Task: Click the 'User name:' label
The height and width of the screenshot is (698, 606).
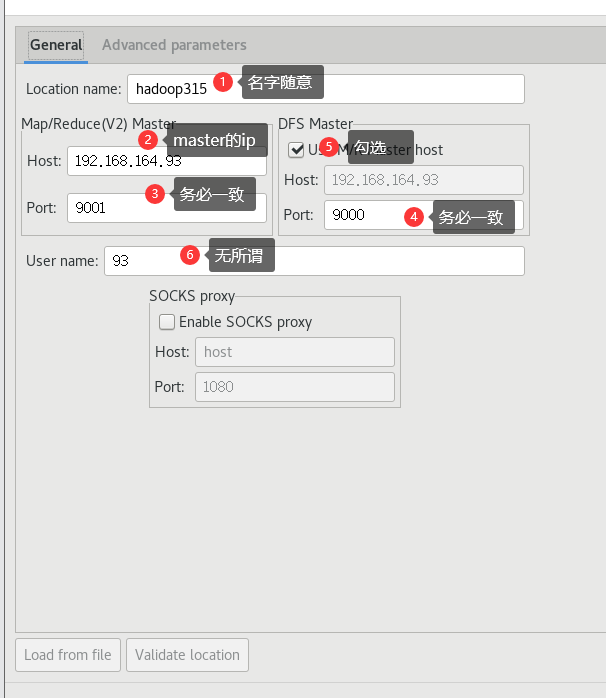Action: (62, 261)
